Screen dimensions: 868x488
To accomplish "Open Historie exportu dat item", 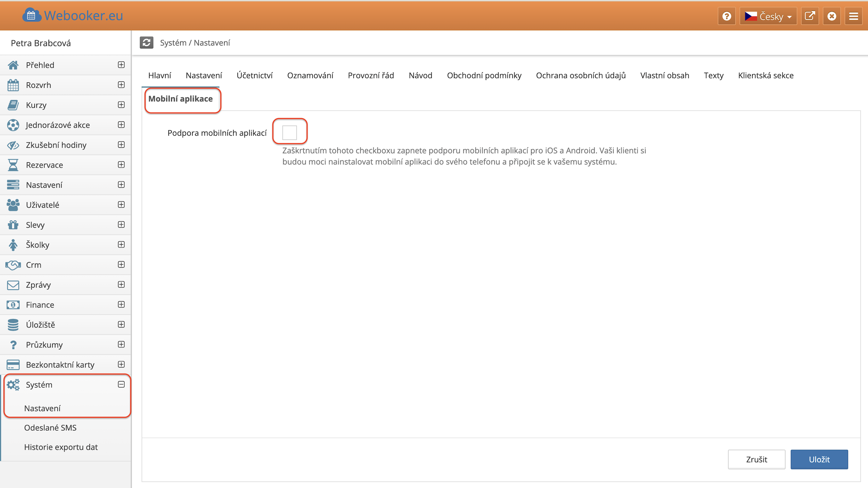I will (61, 447).
